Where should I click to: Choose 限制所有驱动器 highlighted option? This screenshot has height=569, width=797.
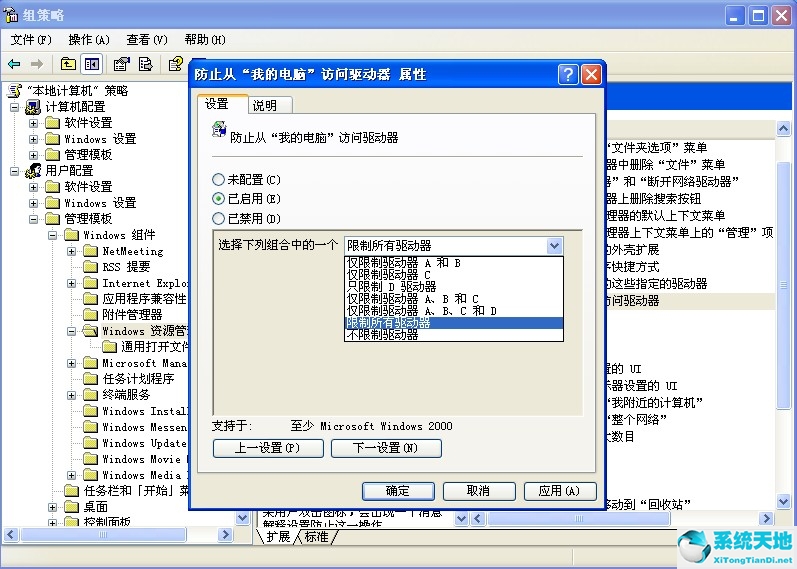click(454, 323)
